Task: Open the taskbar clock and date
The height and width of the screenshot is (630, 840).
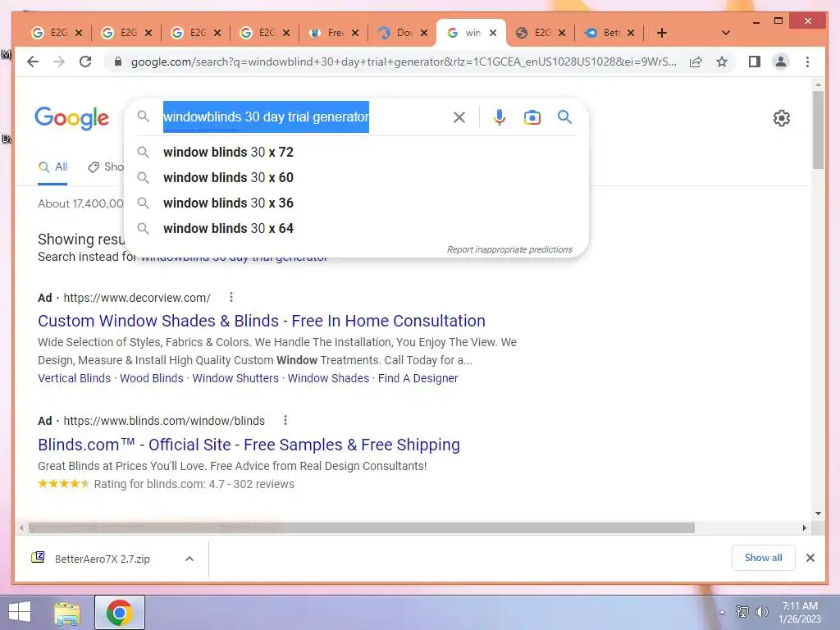Action: point(799,612)
